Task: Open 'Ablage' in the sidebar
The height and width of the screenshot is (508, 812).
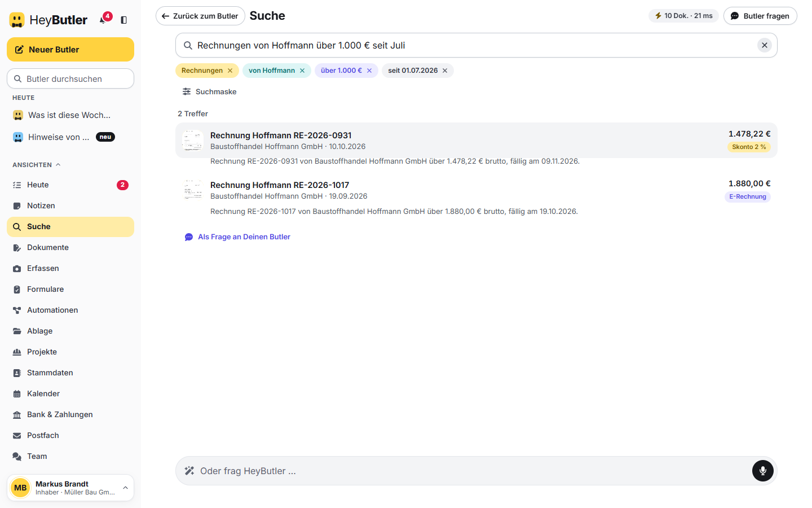Action: pos(70,331)
